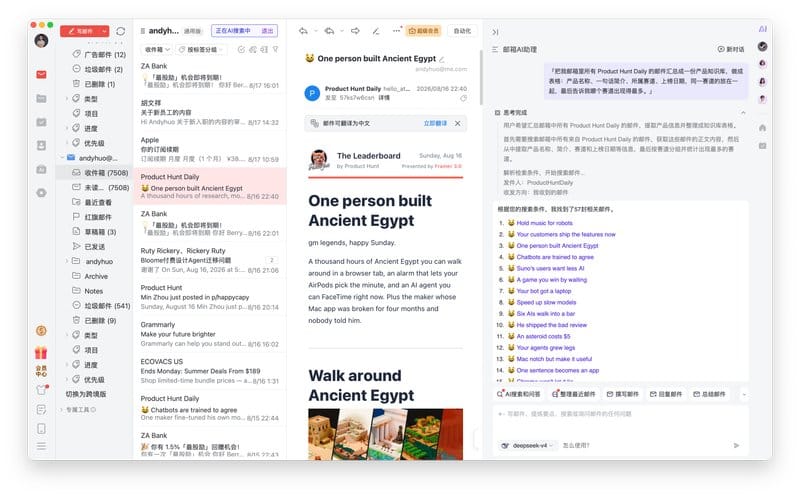Viewport: 800px width, 497px height.
Task: Open the AI robot icon in sidebar
Action: 41,169
